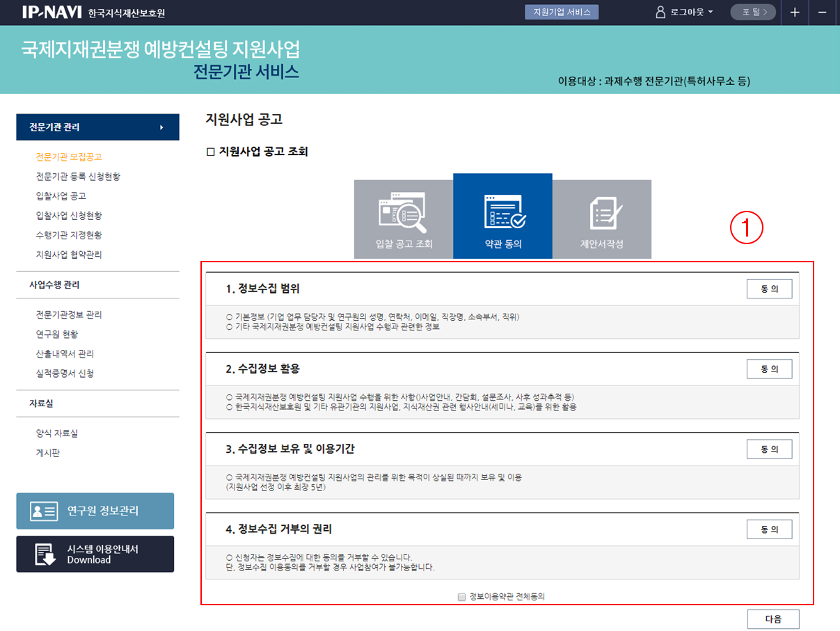This screenshot has height=631, width=840.
Task: Check the 정보이용약관 전체동의 checkbox
Action: (461, 597)
